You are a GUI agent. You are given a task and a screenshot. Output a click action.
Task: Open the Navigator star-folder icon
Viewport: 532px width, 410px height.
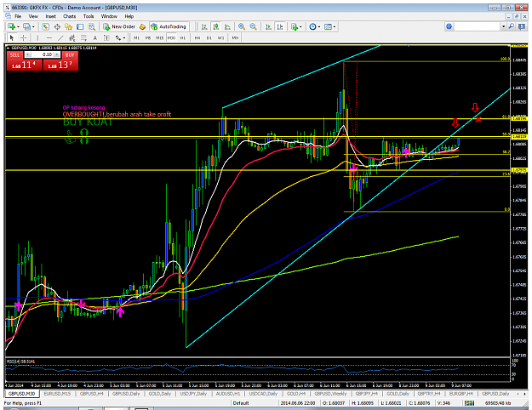click(x=69, y=26)
